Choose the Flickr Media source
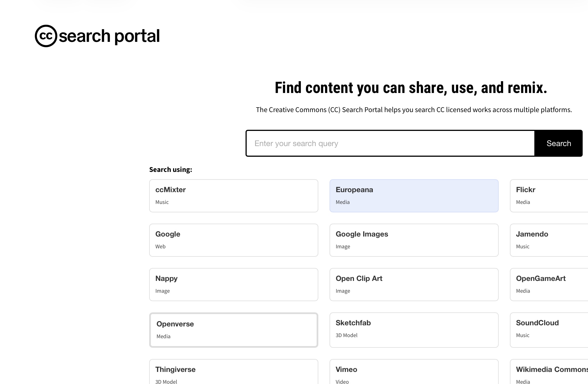Screen dimensions: 588x384 (549, 196)
